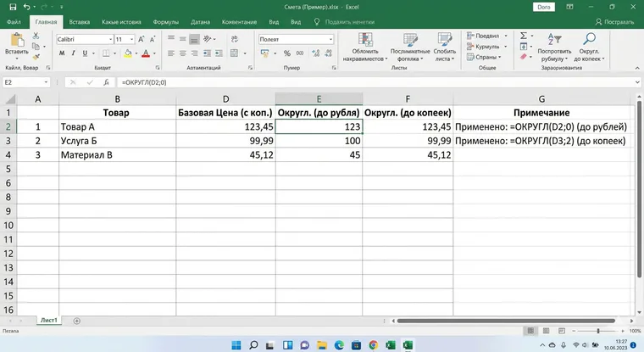Toggle bold formatting
Image resolution: width=644 pixels, height=352 pixels.
coord(62,53)
